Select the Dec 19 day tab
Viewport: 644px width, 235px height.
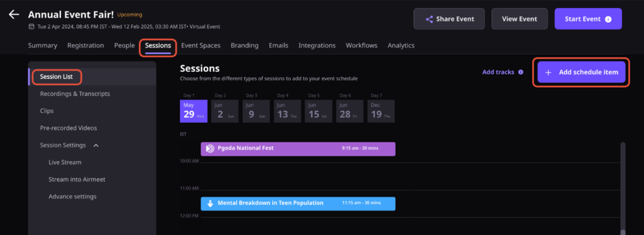[x=380, y=111]
